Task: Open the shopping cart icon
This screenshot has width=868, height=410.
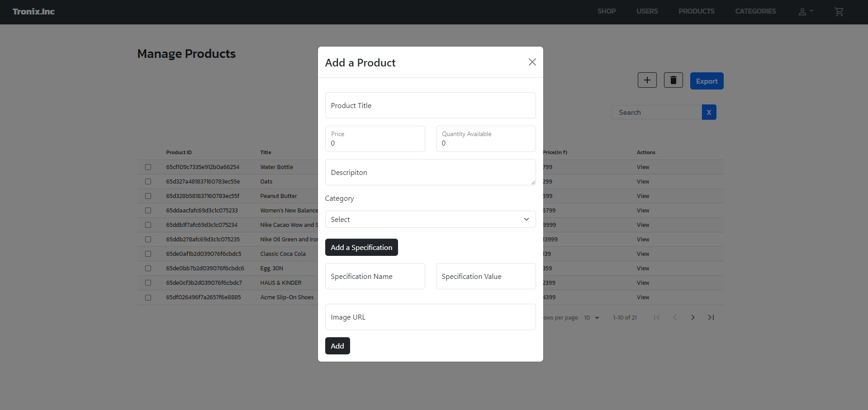Action: [x=839, y=12]
